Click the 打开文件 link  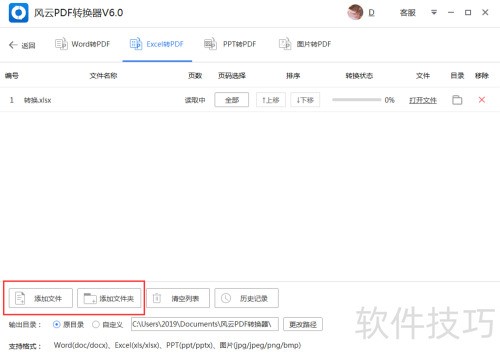click(423, 100)
